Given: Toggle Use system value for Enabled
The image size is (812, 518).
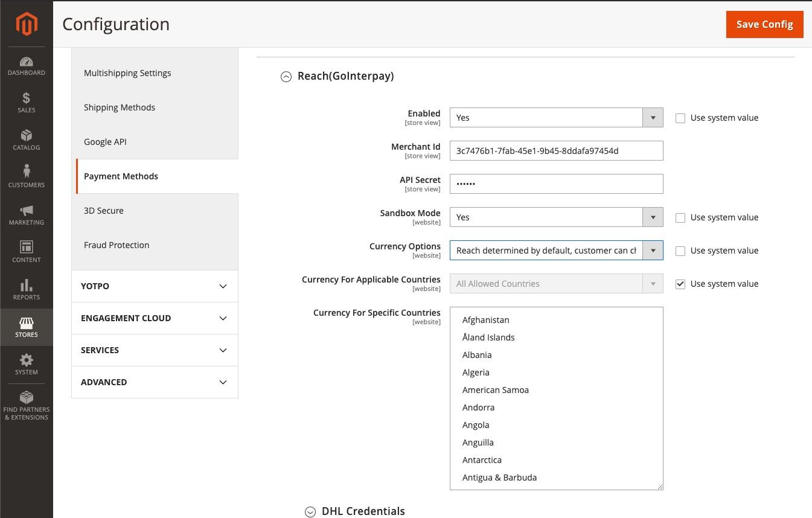Looking at the screenshot, I should point(680,118).
